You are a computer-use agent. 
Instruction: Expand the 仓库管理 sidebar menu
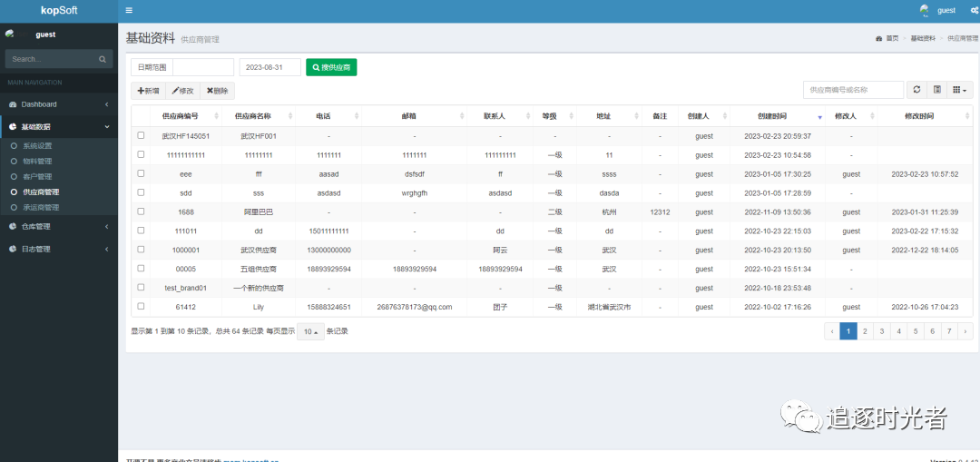[x=59, y=226]
